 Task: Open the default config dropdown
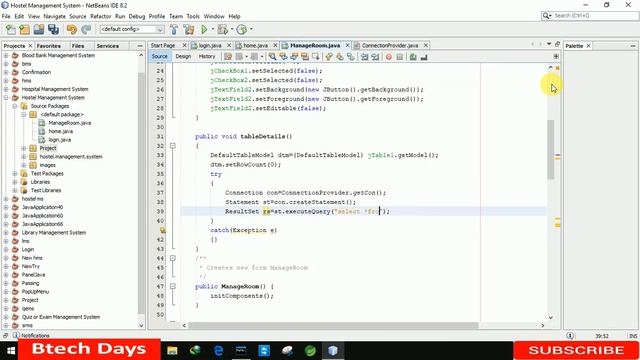click(x=132, y=29)
